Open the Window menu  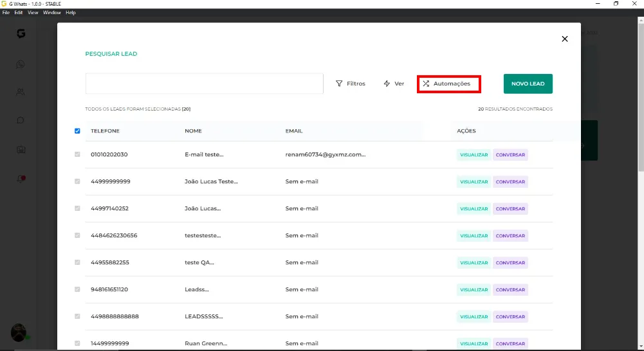point(51,13)
